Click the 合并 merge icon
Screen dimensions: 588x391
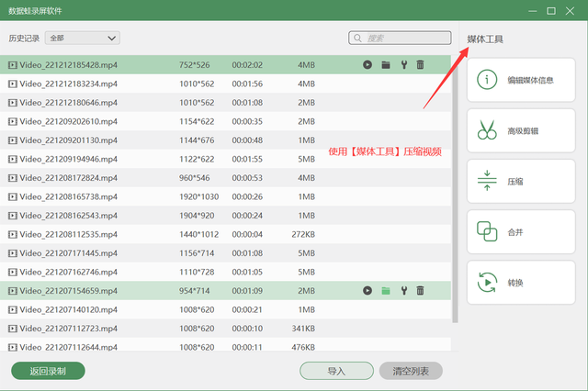tap(487, 231)
